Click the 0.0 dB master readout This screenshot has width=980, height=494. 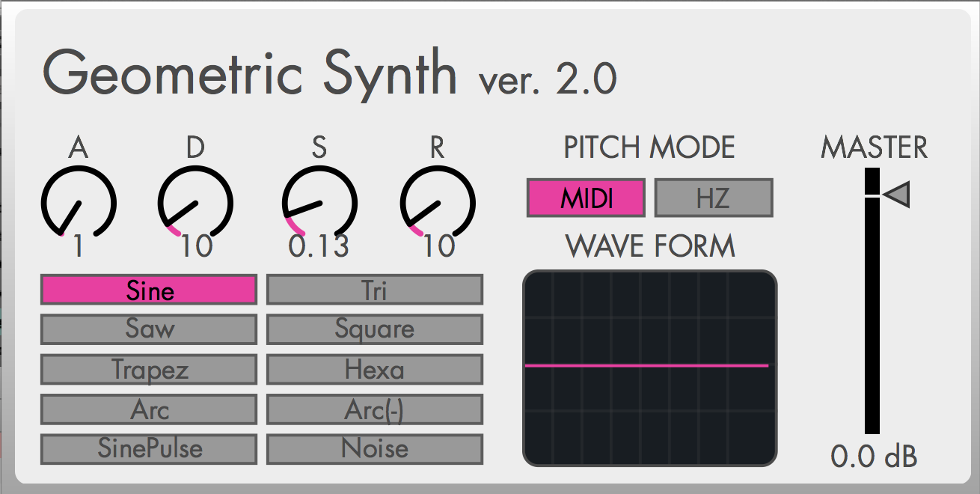pos(874,457)
